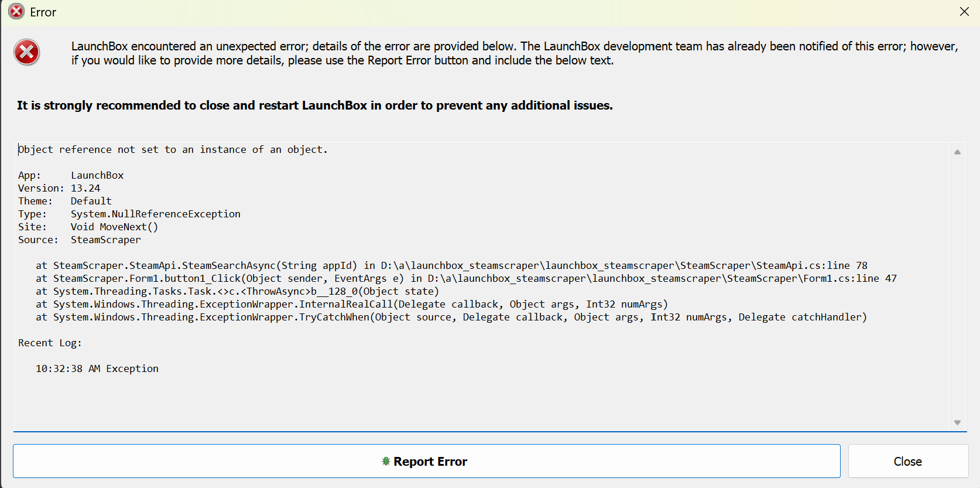Click the TryCatchWhen stack trace line
The height and width of the screenshot is (488, 980).
[451, 318]
